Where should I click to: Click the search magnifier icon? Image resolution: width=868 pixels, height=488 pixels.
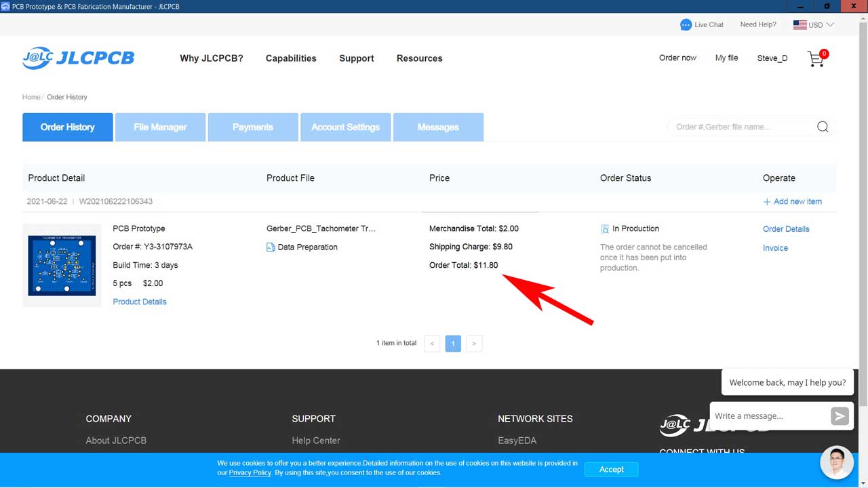[x=823, y=127]
